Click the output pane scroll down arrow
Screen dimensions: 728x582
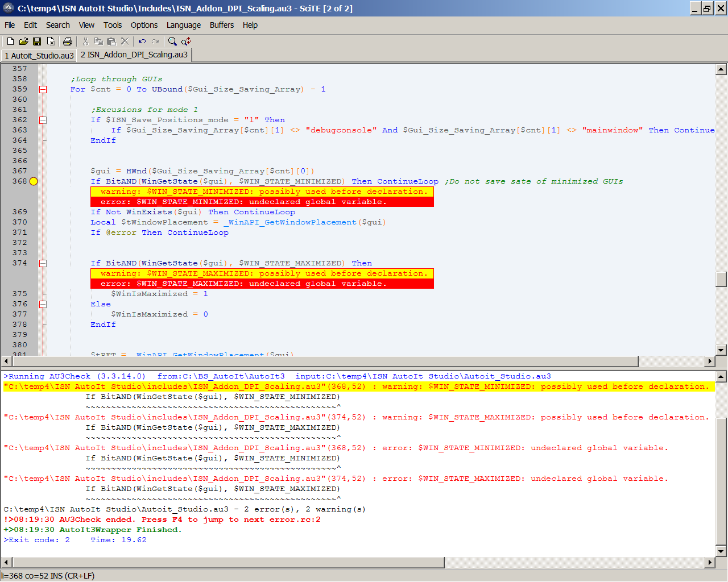(x=721, y=551)
